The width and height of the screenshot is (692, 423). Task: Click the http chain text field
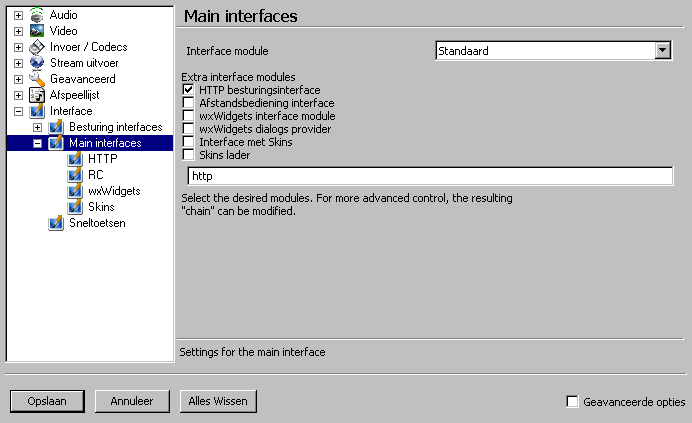(430, 176)
